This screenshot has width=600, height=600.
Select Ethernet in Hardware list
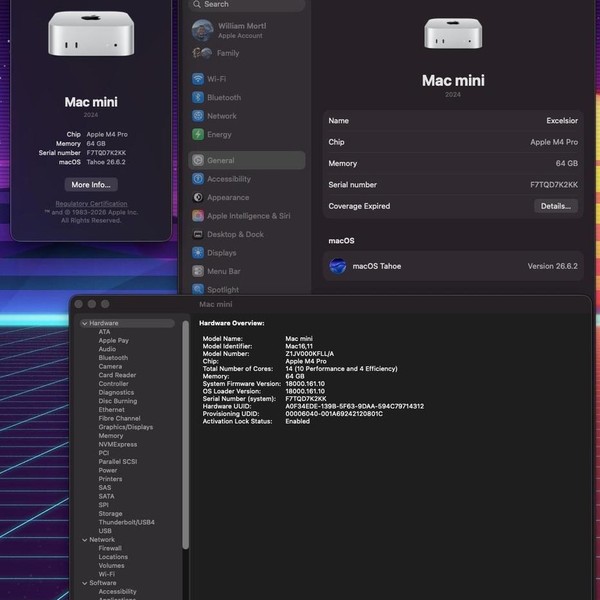tap(111, 410)
